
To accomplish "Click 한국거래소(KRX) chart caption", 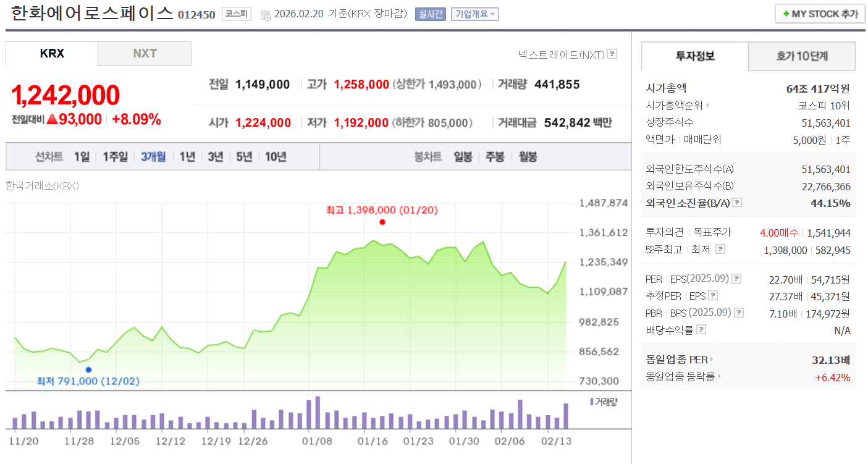I will pos(42,185).
